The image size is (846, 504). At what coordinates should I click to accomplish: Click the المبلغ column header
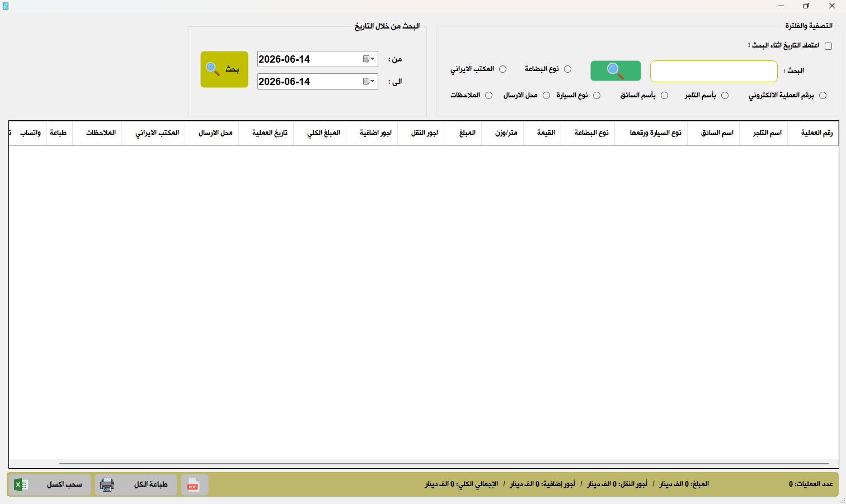463,133
